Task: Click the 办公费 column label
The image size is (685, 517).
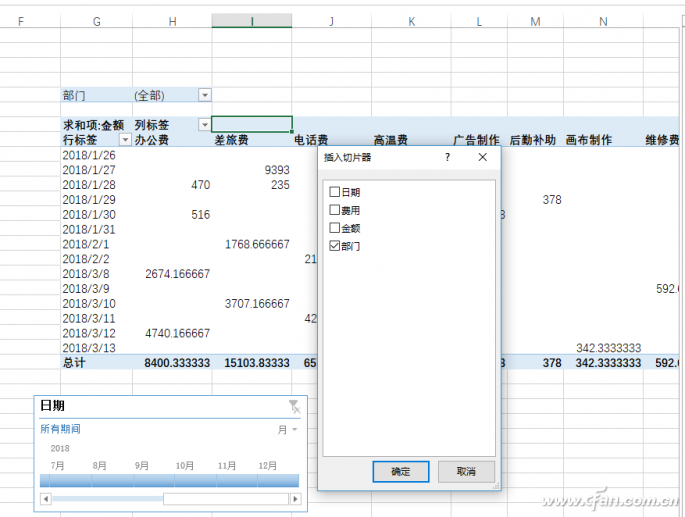Action: pyautogui.click(x=152, y=140)
